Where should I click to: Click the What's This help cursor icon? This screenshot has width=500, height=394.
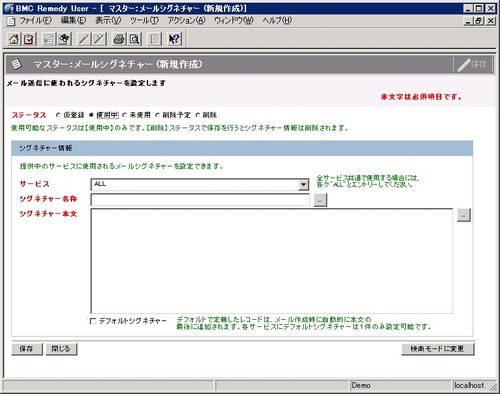[x=174, y=39]
